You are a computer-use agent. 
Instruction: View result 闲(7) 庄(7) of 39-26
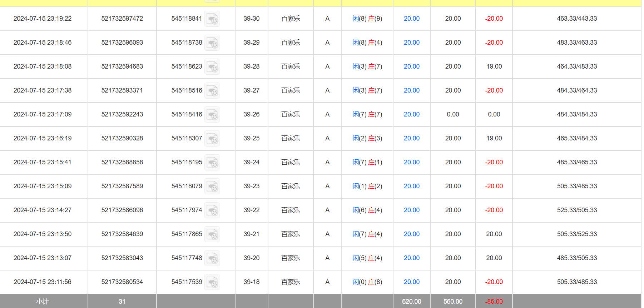tap(367, 114)
